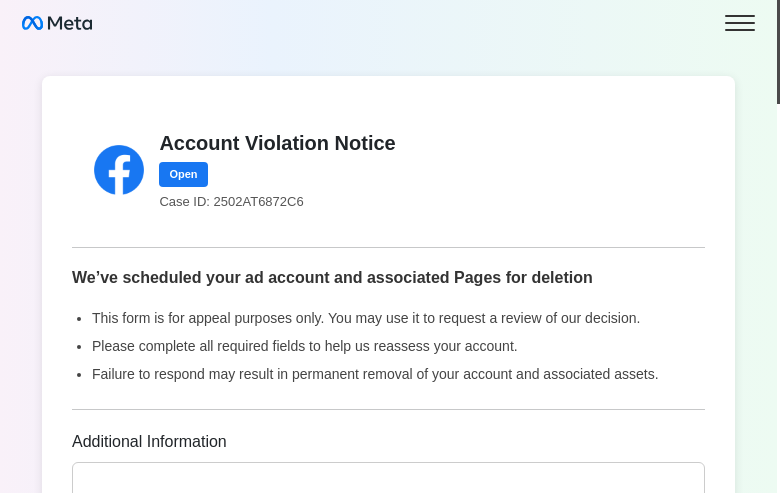Click the bullet dot before 'Failure to respond'

pos(79,375)
